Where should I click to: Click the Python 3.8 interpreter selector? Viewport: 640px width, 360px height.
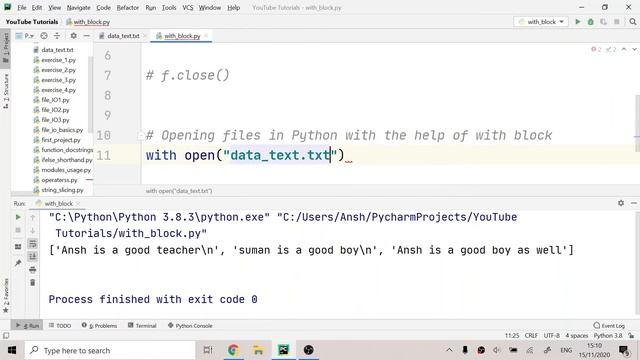pos(608,336)
